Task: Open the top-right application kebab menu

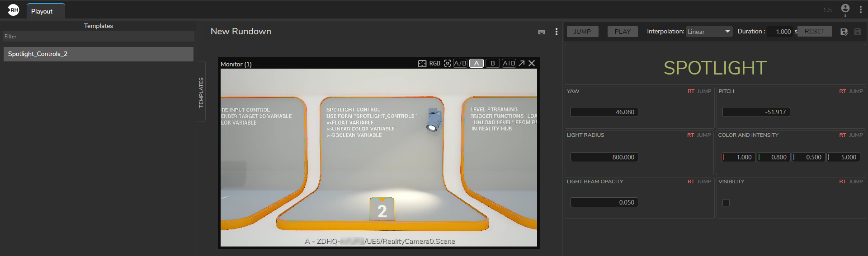Action: [860, 9]
